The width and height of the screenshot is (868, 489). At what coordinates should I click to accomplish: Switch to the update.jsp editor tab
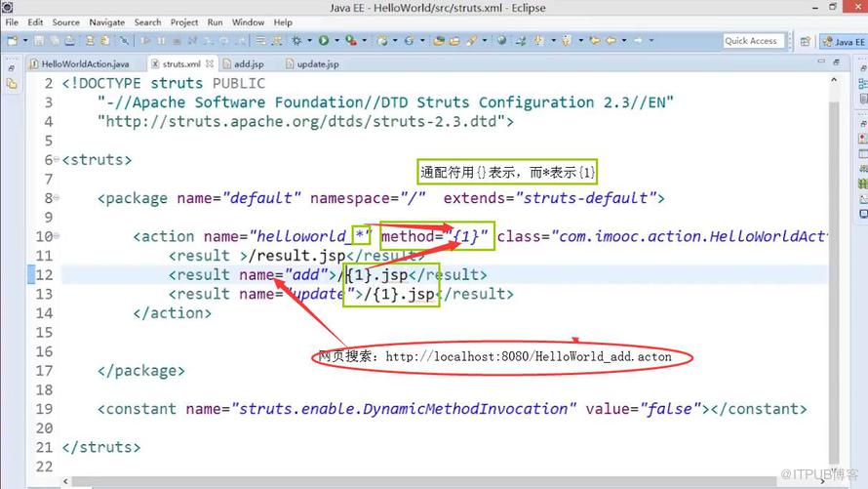pos(317,63)
